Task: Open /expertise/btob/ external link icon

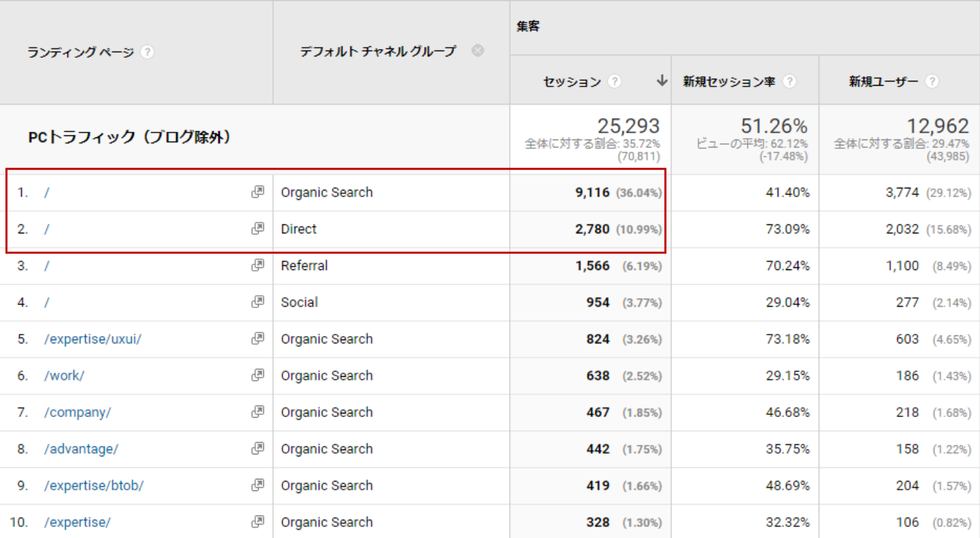Action: point(257,486)
